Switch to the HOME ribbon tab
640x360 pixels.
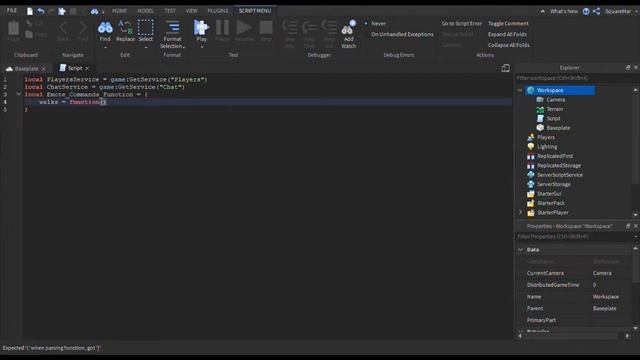[119, 11]
